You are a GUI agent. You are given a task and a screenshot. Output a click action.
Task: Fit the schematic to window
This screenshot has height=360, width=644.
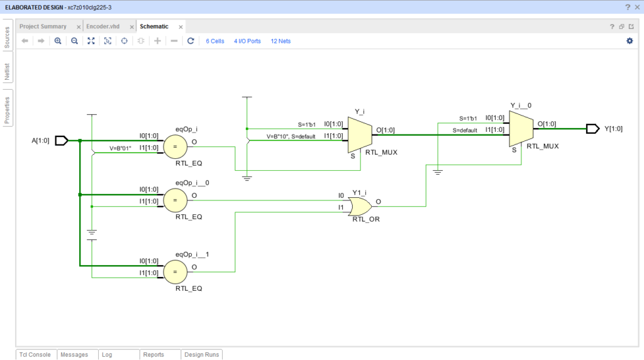[91, 41]
